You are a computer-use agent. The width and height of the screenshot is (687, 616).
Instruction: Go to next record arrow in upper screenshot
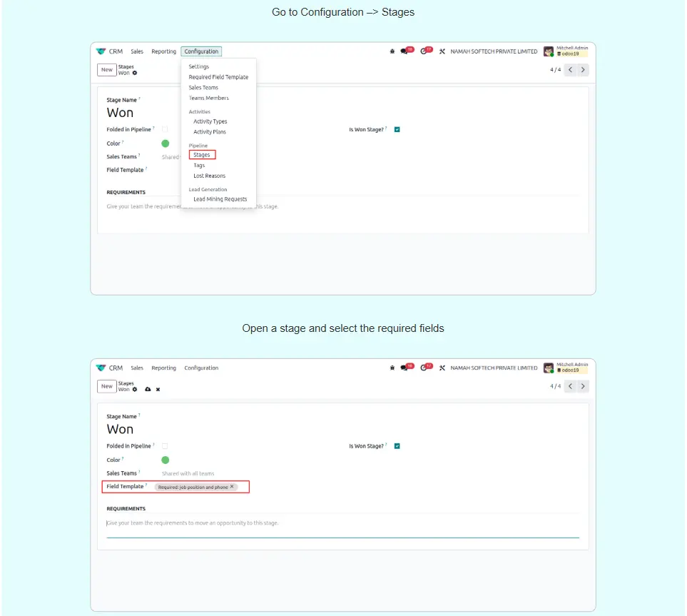[584, 69]
